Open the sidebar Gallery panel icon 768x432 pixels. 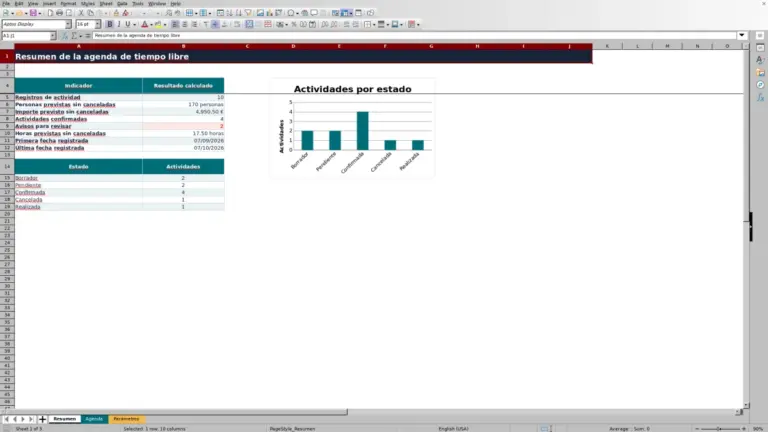click(x=760, y=72)
